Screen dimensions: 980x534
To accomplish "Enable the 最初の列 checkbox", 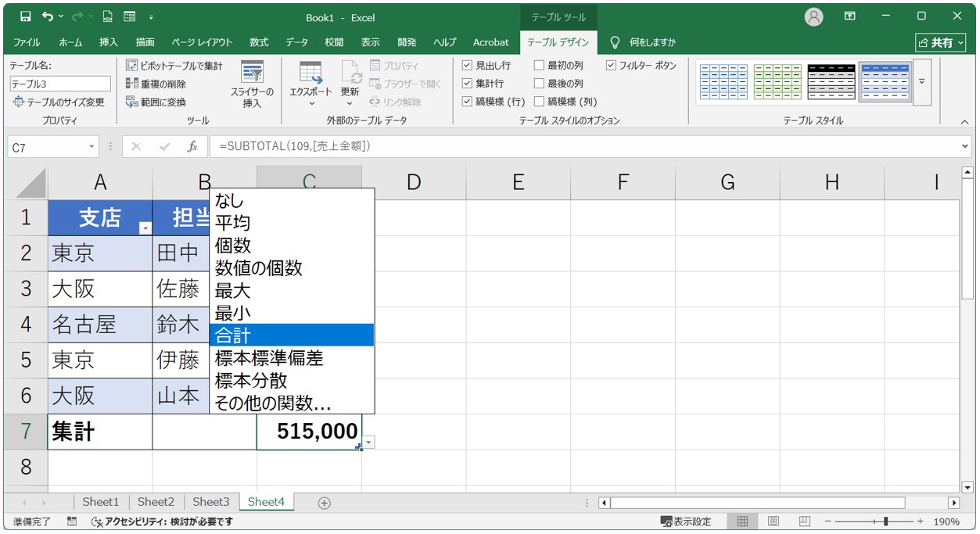I will pyautogui.click(x=539, y=66).
